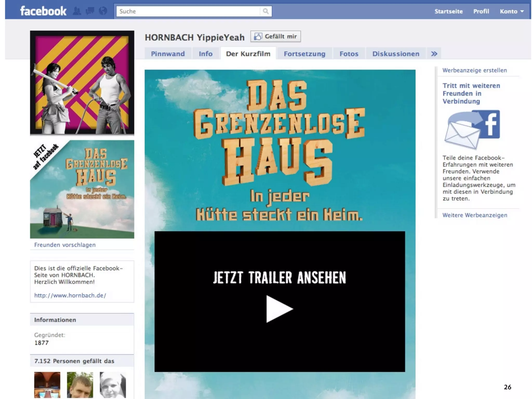The width and height of the screenshot is (532, 399).
Task: Click the envelope Facebook invite icon
Action: tap(472, 129)
